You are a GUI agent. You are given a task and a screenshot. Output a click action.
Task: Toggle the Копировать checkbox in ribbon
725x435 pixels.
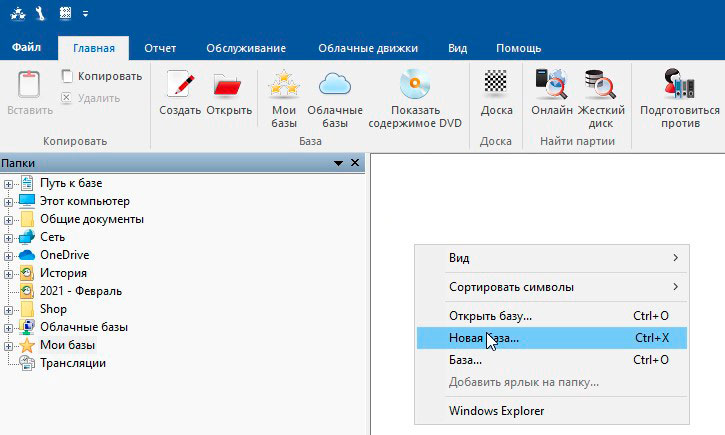coord(67,76)
